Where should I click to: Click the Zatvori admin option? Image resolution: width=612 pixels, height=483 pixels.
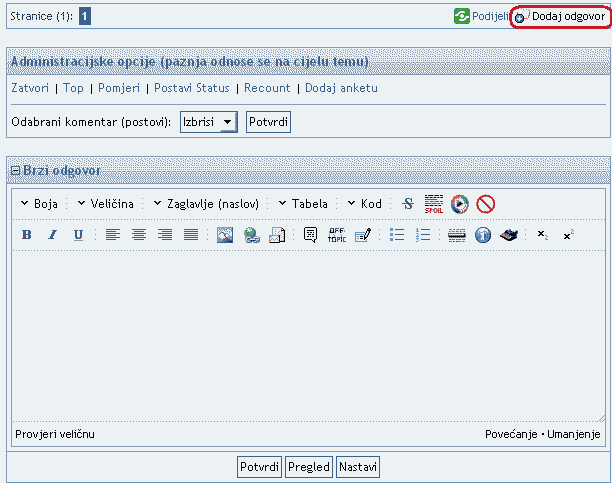(x=29, y=88)
